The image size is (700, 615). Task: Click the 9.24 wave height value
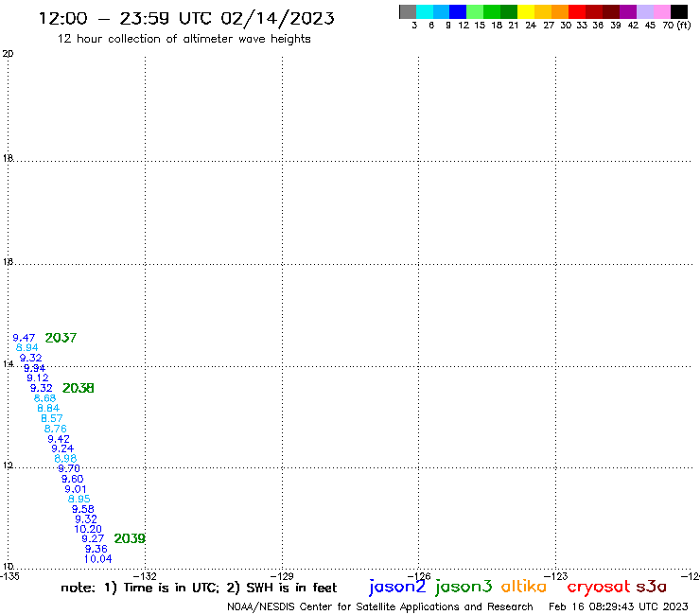click(x=62, y=448)
